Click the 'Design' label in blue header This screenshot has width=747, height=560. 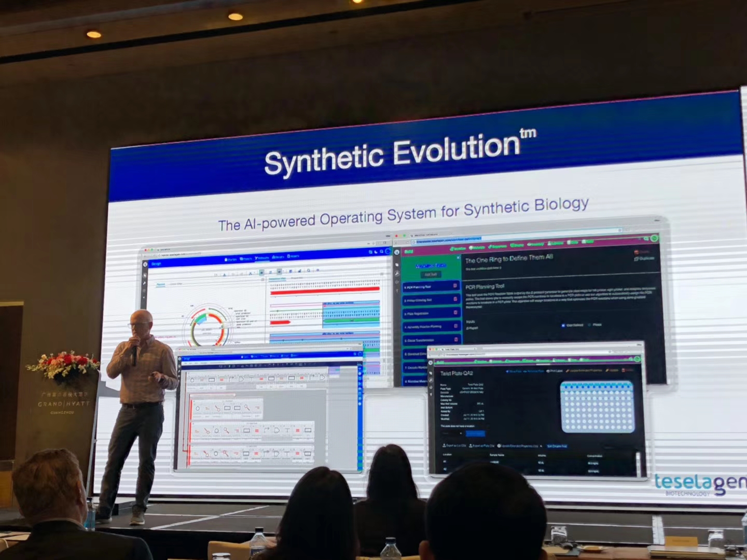(x=156, y=264)
